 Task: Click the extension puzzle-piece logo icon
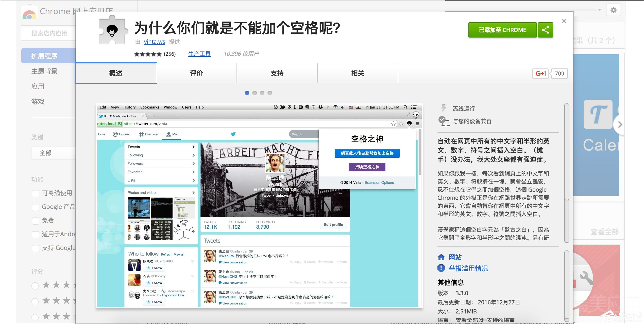tap(112, 30)
